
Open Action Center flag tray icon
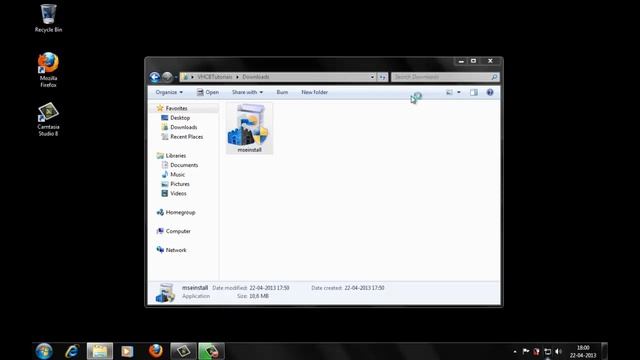(526, 351)
